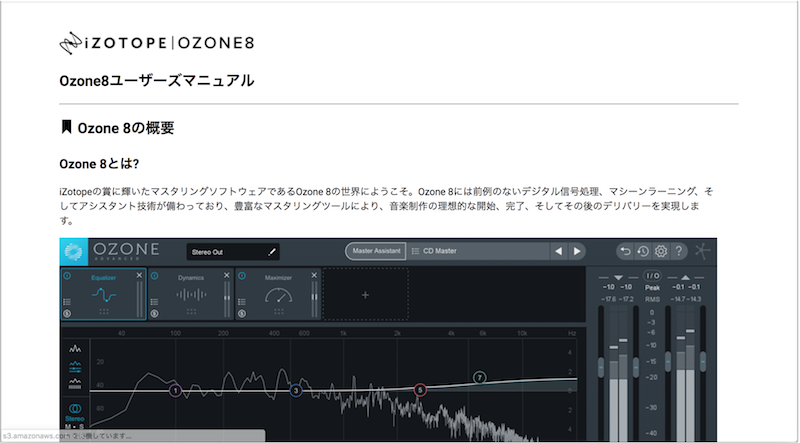Select the bottom spectrum display icon

coord(75,384)
